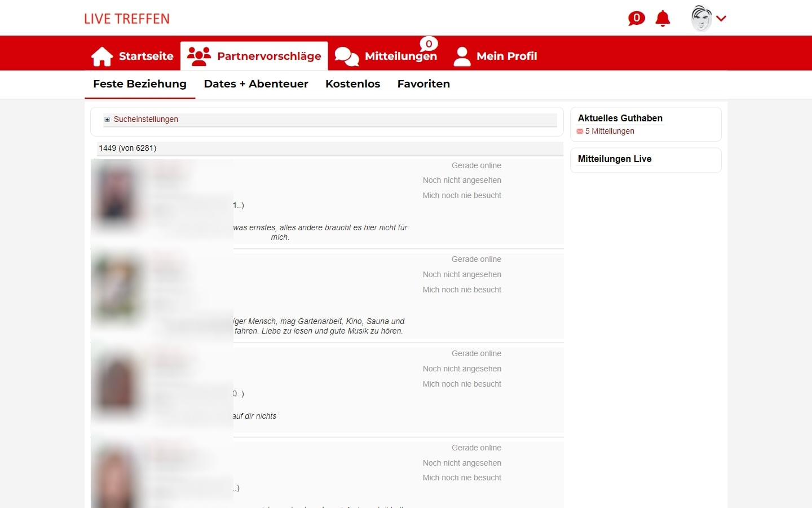Select the Partnervorschläge people icon
This screenshot has height=508, width=812.
(x=199, y=55)
